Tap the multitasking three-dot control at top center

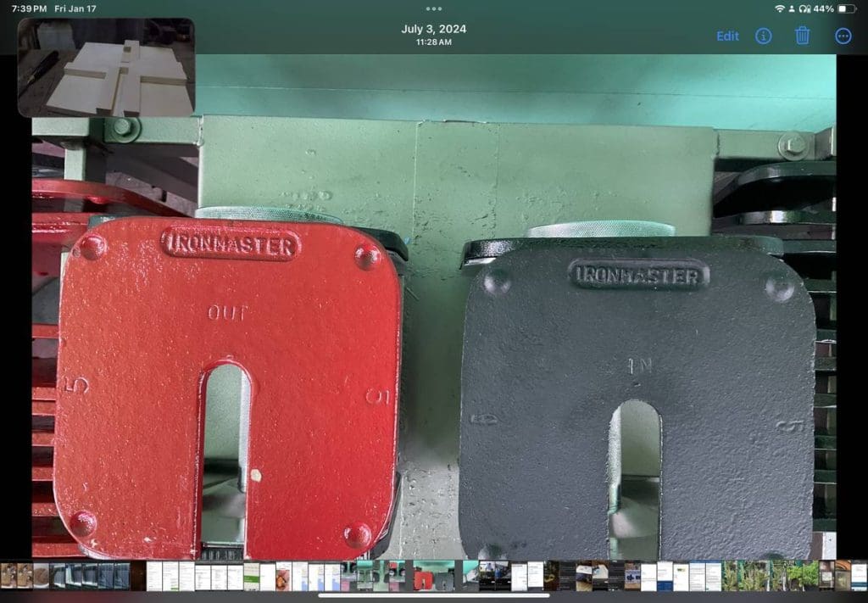click(434, 8)
